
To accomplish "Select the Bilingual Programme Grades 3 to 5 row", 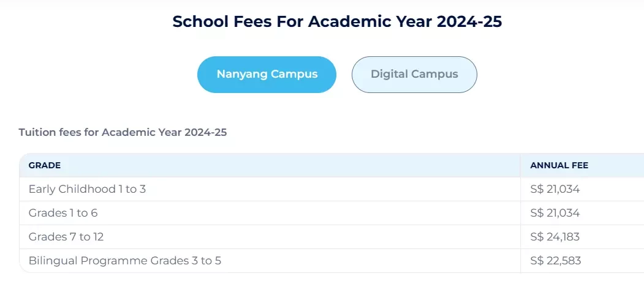I will tap(331, 261).
